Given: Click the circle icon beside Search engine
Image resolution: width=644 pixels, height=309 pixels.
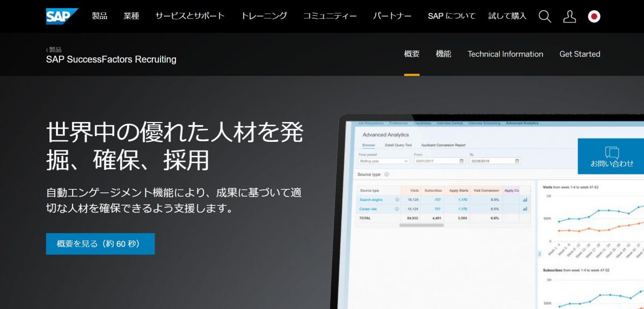Looking at the screenshot, I should (397, 199).
